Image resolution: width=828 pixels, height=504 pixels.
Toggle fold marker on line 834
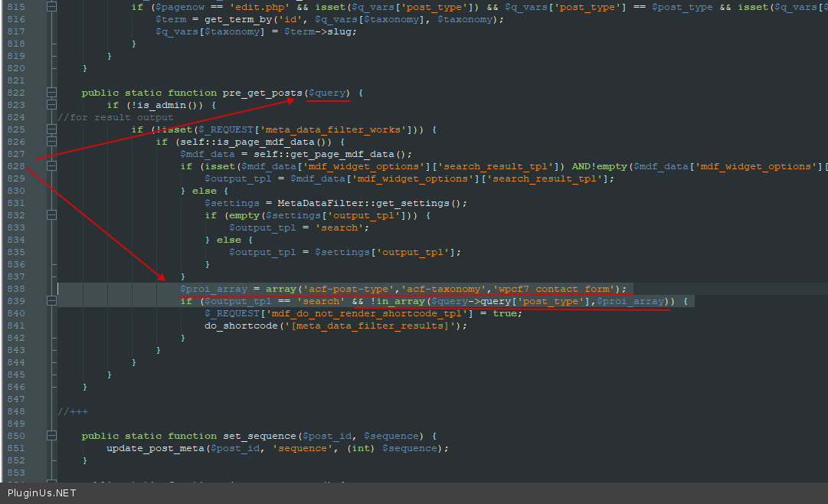click(x=51, y=240)
